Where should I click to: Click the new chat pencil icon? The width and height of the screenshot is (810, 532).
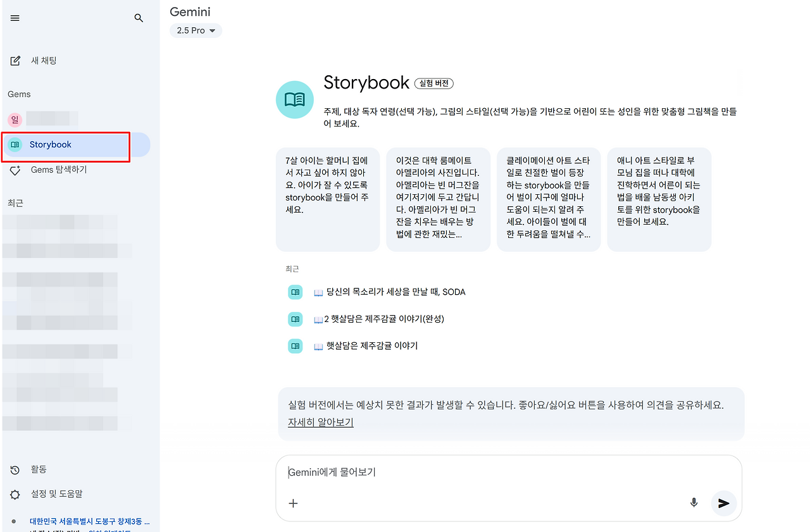(x=15, y=61)
